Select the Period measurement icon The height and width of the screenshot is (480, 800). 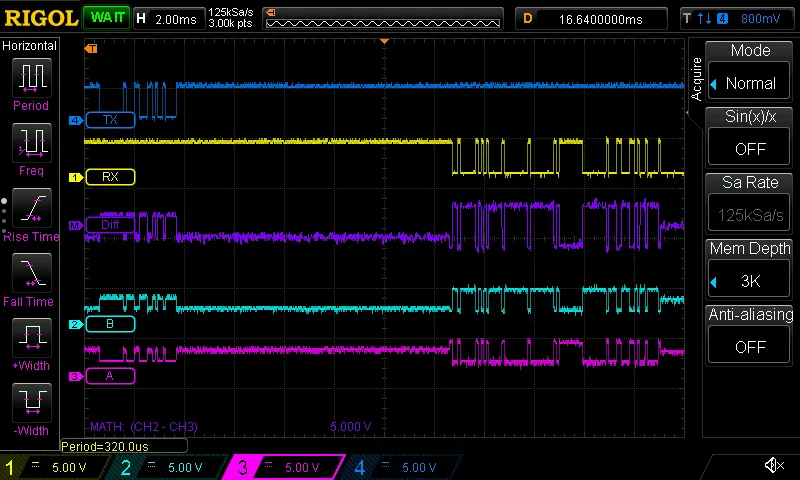31,77
